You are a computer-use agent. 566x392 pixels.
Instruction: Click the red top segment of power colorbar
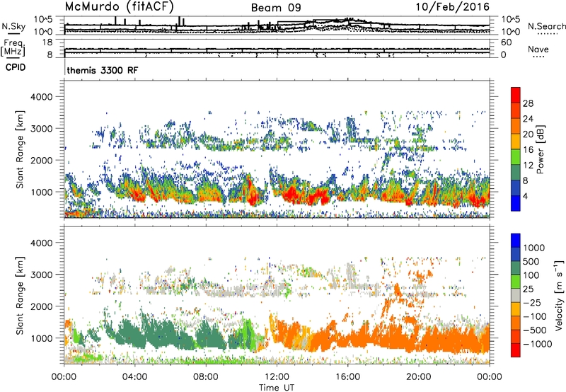516,95
